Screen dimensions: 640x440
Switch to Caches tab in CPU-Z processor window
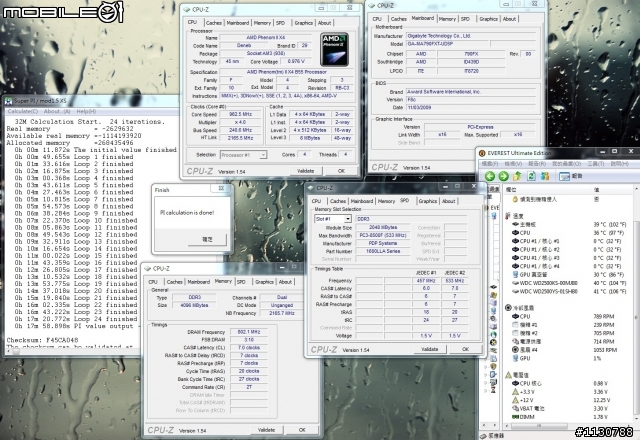(x=214, y=23)
